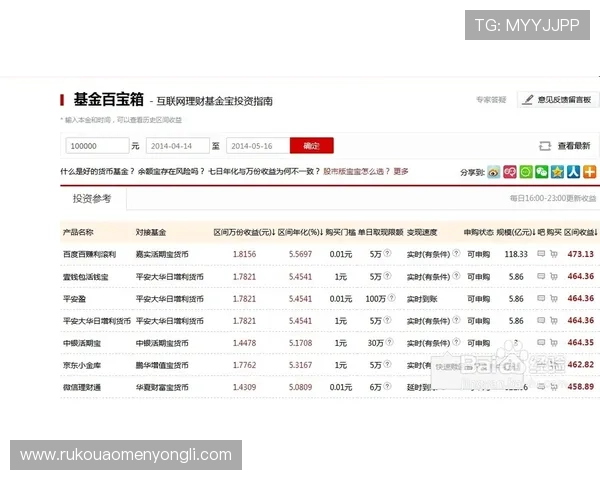Screen dimensions: 600x480
Task: Sort by 规模(亿元) column header
Action: pos(516,232)
